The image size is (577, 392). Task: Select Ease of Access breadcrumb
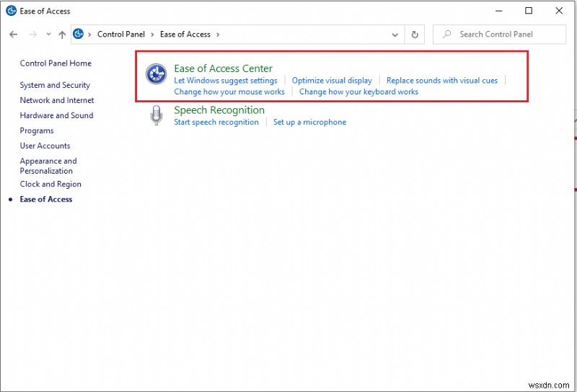pyautogui.click(x=185, y=34)
